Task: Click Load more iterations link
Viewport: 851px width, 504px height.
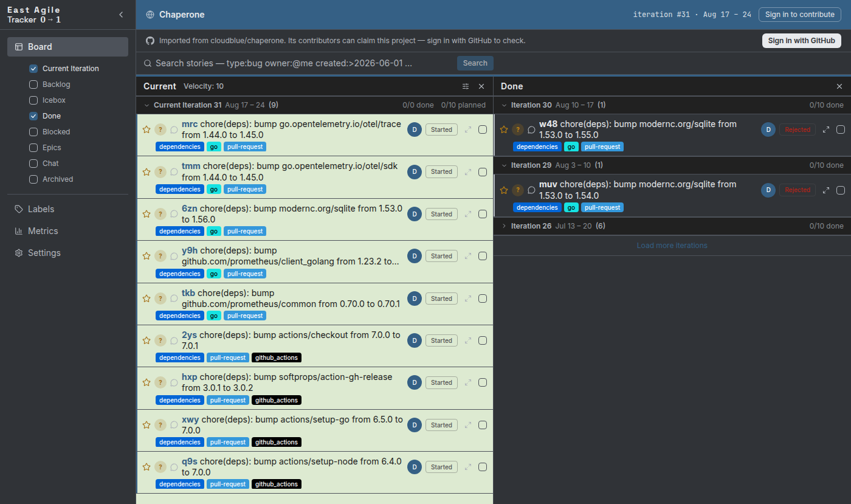Action: pos(672,246)
